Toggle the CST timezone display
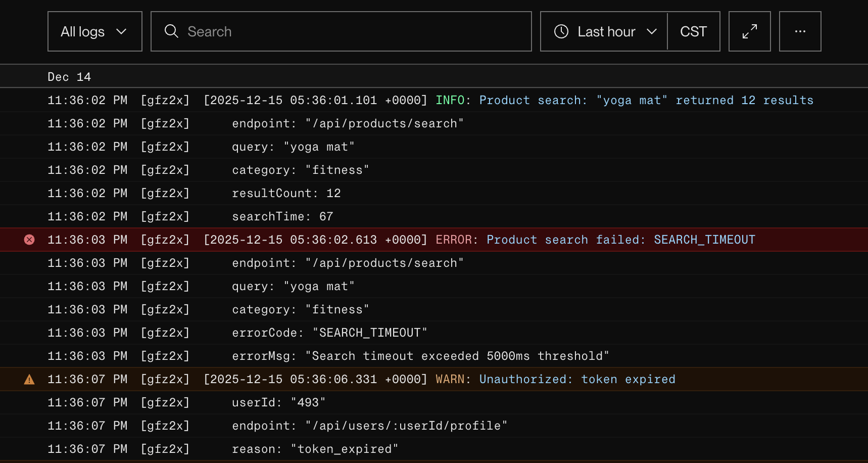 pyautogui.click(x=694, y=31)
